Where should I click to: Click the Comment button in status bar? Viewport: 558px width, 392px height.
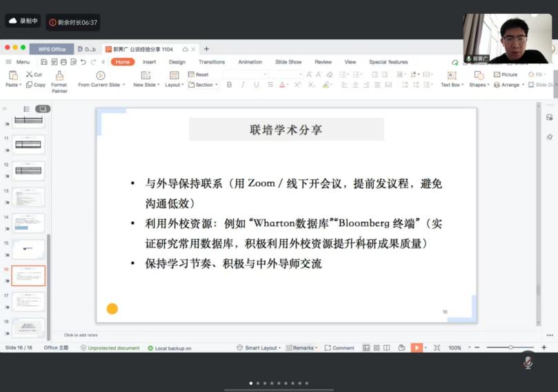(339, 348)
